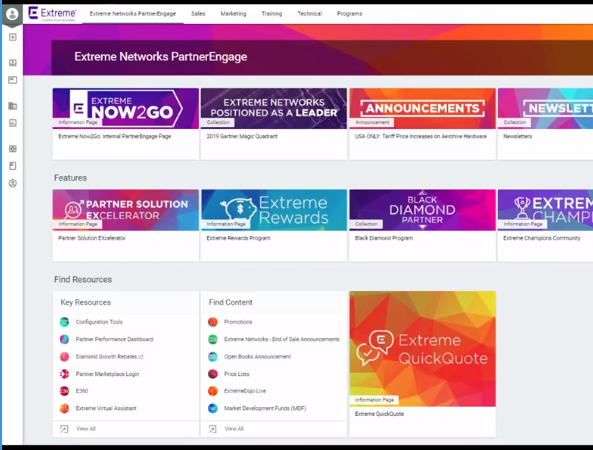Image resolution: width=593 pixels, height=450 pixels.
Task: Click Extreme Now2Go Internal PartnerEngage Page caption
Action: coord(115,136)
